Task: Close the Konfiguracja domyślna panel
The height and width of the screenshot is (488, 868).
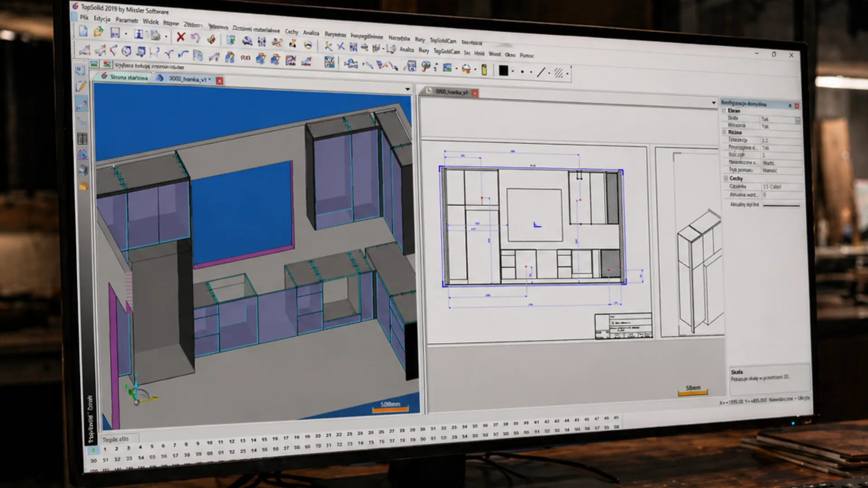Action: 797,106
